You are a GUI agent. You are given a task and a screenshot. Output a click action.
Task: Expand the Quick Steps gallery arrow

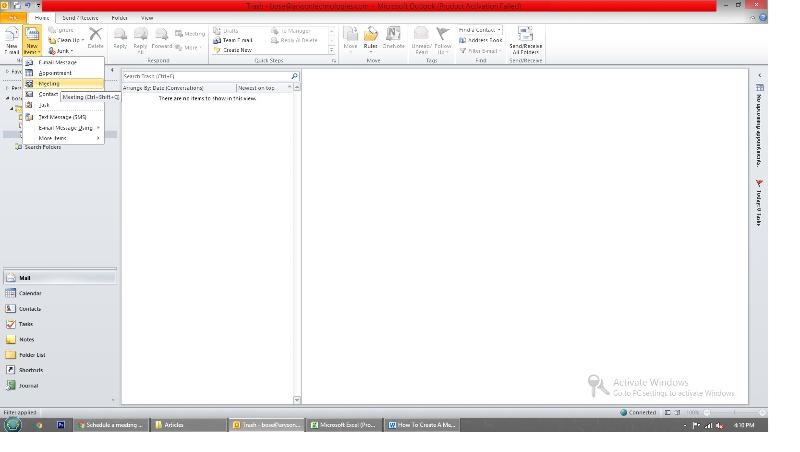tap(332, 51)
